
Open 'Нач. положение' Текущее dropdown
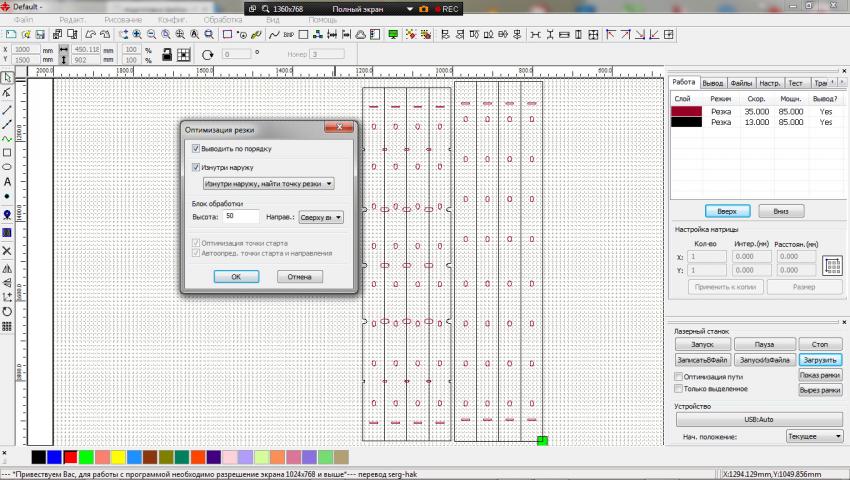click(x=815, y=436)
